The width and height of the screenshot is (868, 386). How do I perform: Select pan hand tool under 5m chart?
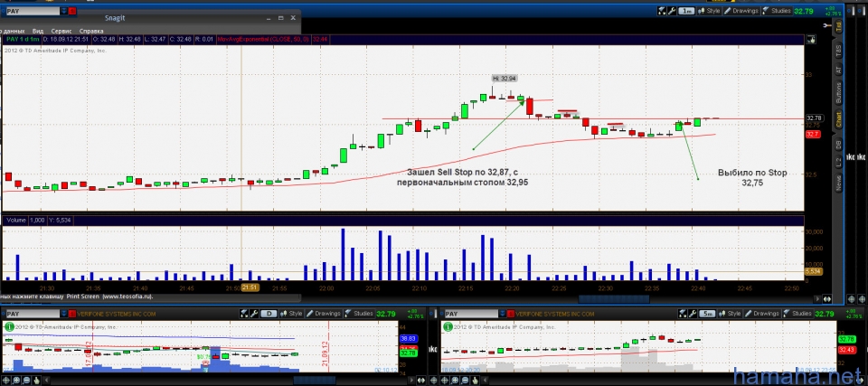pos(476,380)
